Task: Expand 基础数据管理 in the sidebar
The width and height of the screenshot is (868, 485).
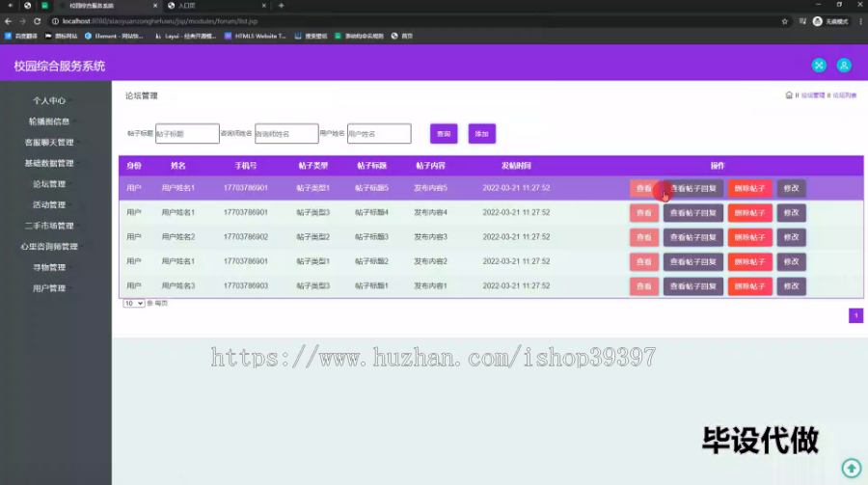Action: click(49, 163)
